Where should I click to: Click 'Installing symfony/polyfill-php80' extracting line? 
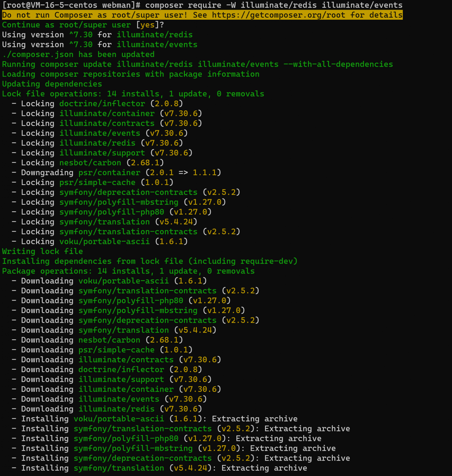coord(167,439)
